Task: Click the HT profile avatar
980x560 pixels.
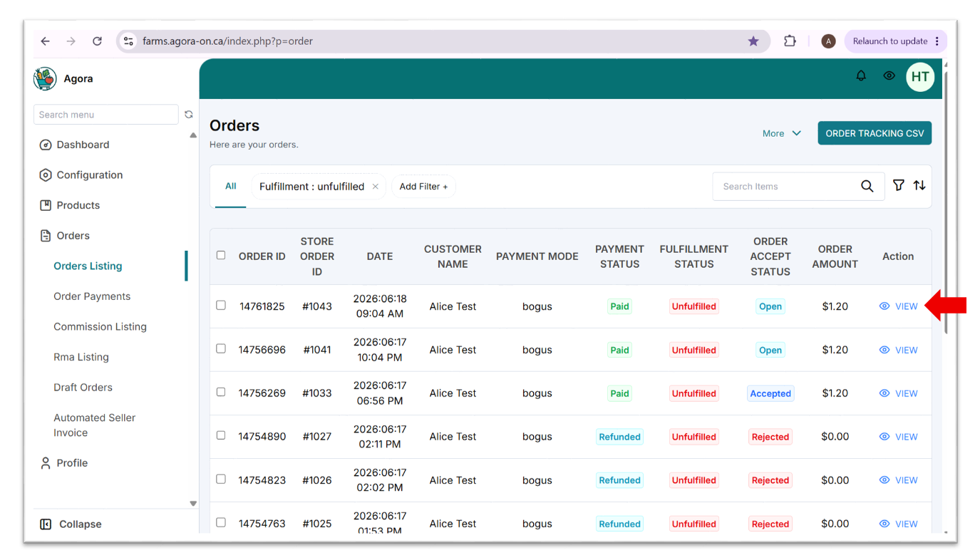Action: pos(920,77)
